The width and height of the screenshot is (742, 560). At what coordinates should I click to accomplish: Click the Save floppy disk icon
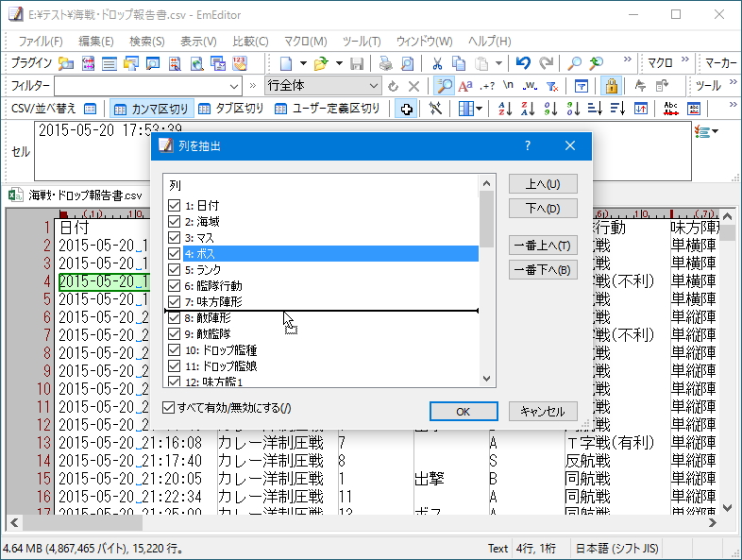coord(357,63)
